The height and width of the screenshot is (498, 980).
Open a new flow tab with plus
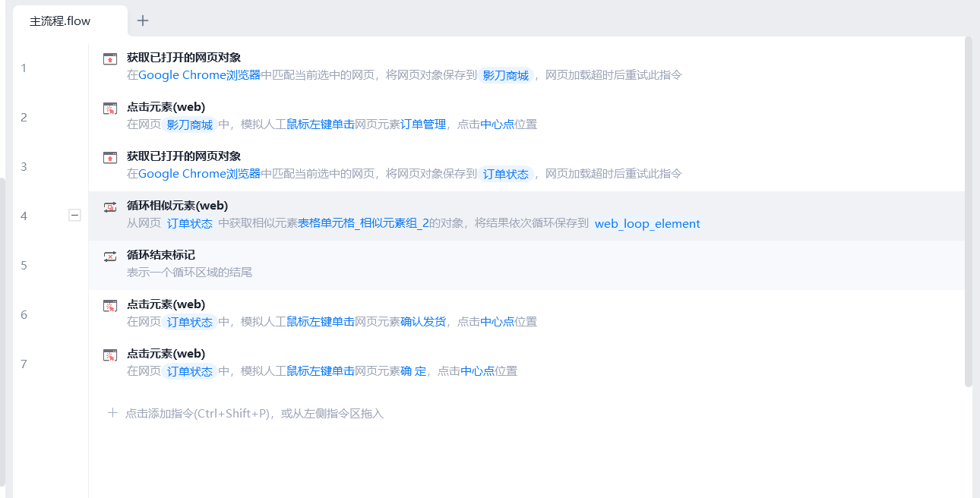click(143, 20)
